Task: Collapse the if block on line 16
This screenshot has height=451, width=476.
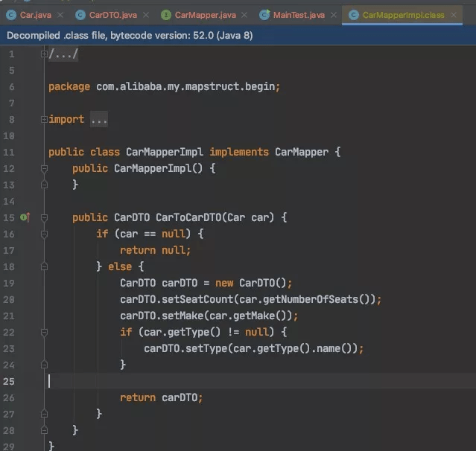Action: (44, 234)
